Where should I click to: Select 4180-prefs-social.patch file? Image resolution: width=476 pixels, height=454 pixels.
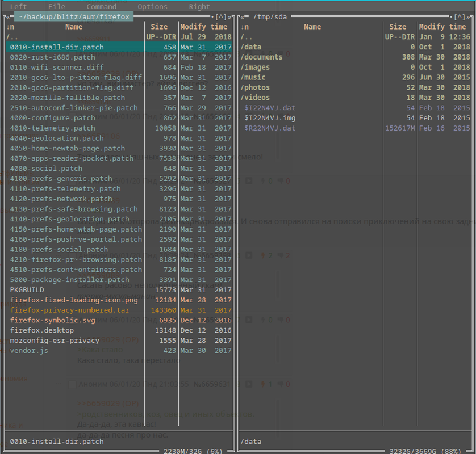point(119,249)
